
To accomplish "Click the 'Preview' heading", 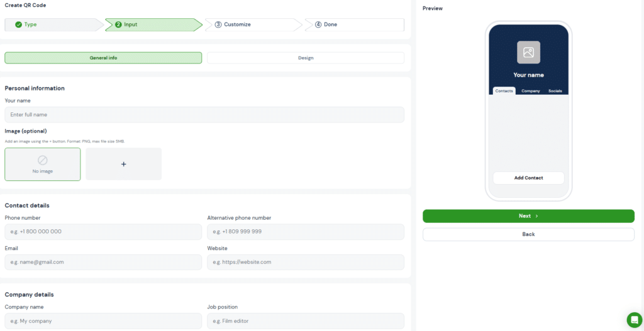I will coord(433,8).
